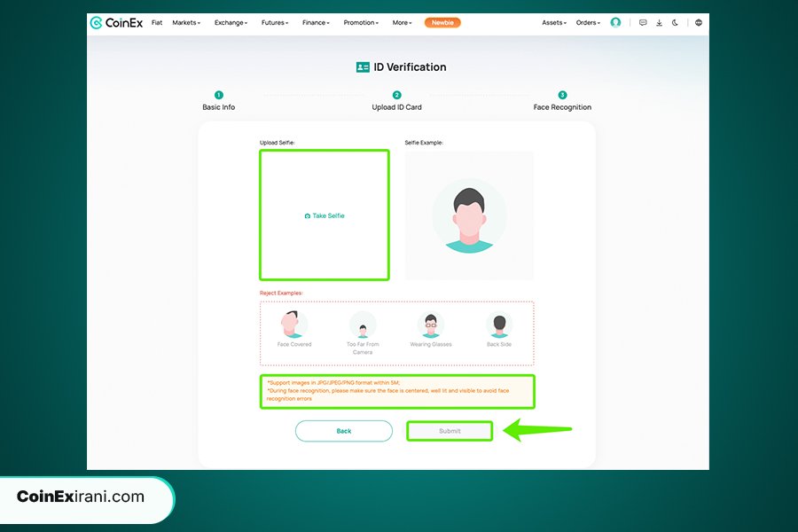Click the Submit button
The image size is (798, 532).
[x=450, y=431]
